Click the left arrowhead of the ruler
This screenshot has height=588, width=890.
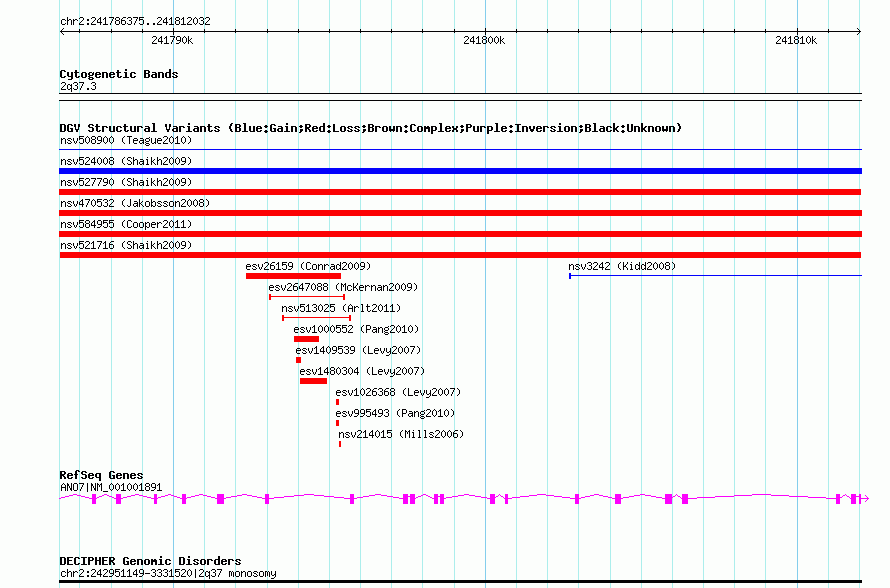[x=62, y=32]
